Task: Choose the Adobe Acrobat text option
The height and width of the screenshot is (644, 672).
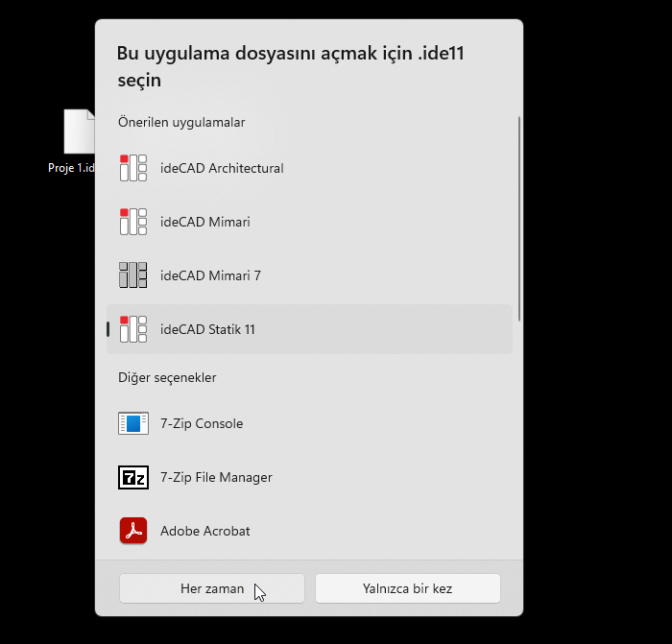Action: pos(205,531)
